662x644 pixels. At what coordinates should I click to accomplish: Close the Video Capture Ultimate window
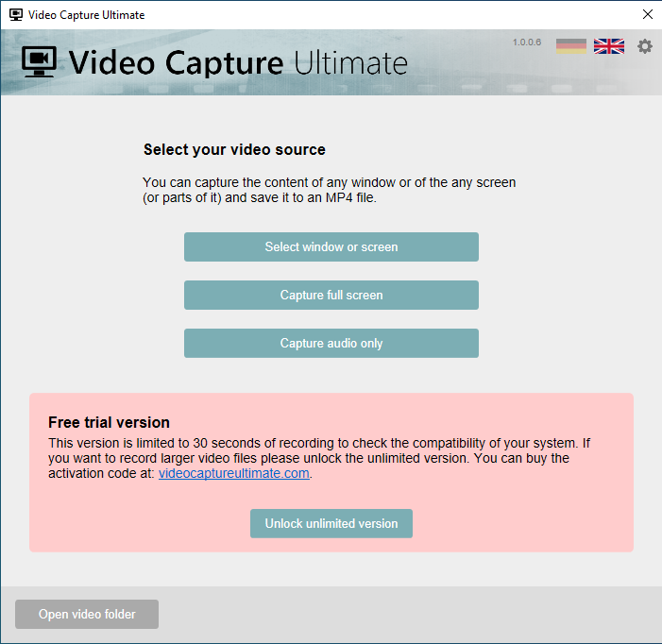[647, 14]
